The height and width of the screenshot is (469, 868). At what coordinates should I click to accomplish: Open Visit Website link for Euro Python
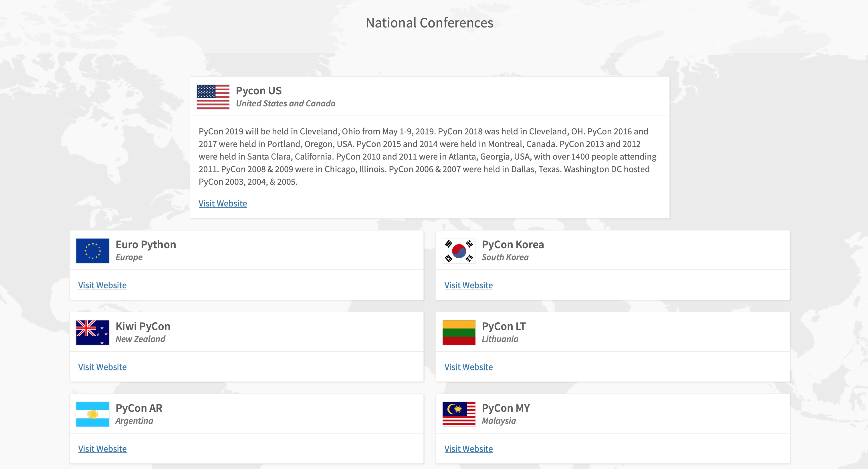pyautogui.click(x=102, y=285)
